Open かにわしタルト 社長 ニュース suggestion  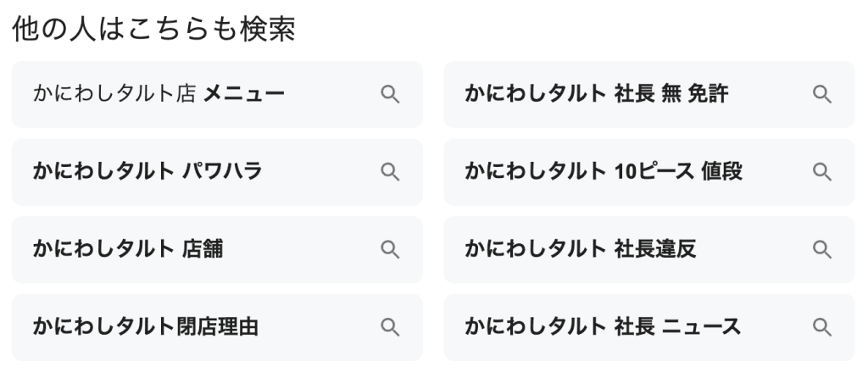pyautogui.click(x=603, y=327)
